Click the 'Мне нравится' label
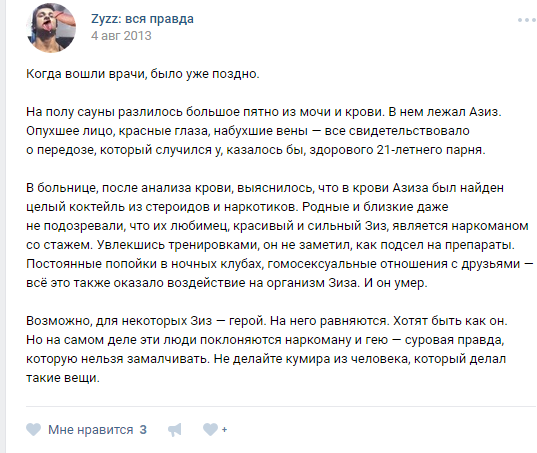Screen dimensions: 537x453 (90, 430)
